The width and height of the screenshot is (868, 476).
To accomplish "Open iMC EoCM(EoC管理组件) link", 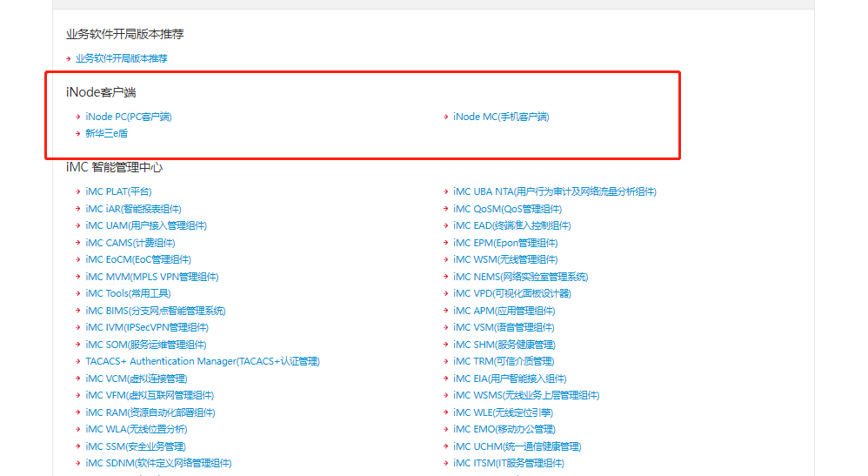I will [x=138, y=259].
